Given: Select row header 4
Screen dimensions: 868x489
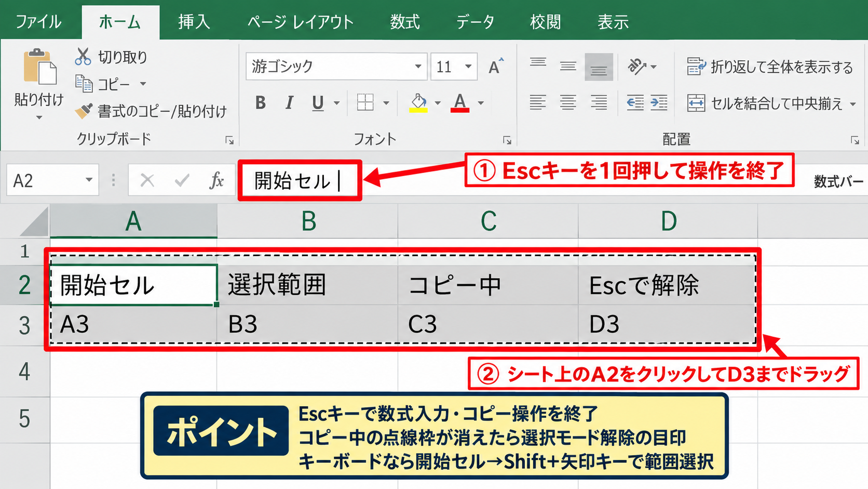Looking at the screenshot, I should [24, 372].
